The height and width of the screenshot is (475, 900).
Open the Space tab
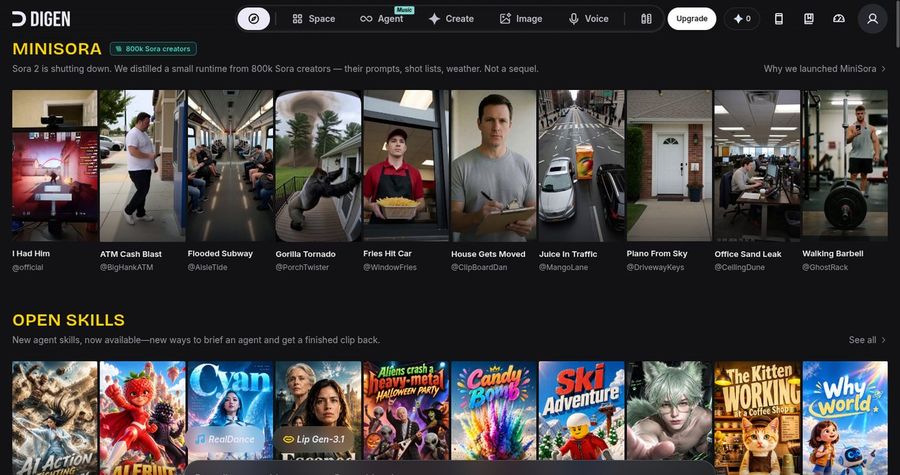point(313,19)
